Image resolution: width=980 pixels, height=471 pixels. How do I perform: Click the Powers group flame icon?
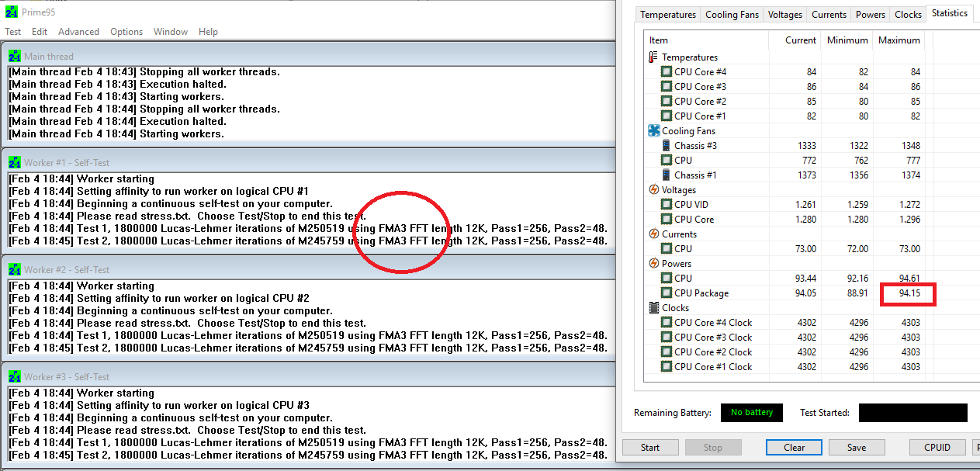point(653,263)
